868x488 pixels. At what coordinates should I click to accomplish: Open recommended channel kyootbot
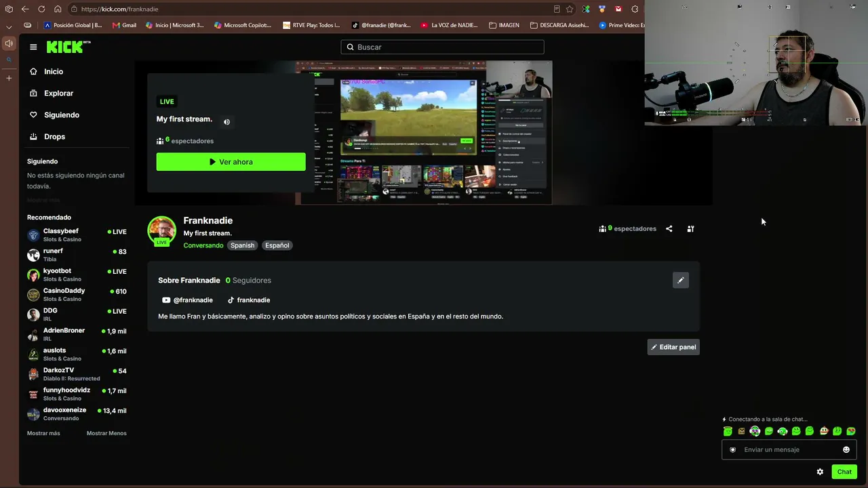tap(77, 274)
